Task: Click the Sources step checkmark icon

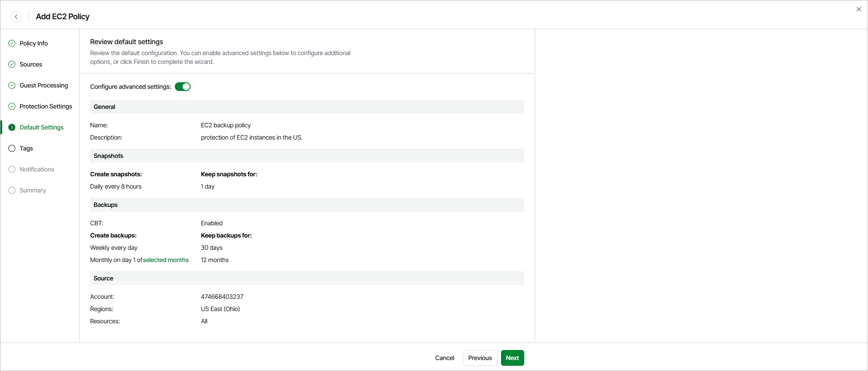Action: (12, 64)
